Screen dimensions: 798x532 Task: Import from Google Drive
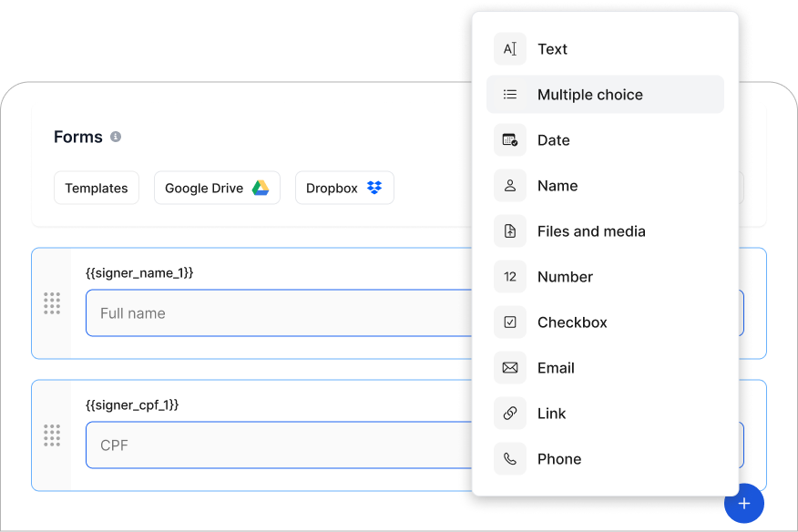click(x=217, y=188)
